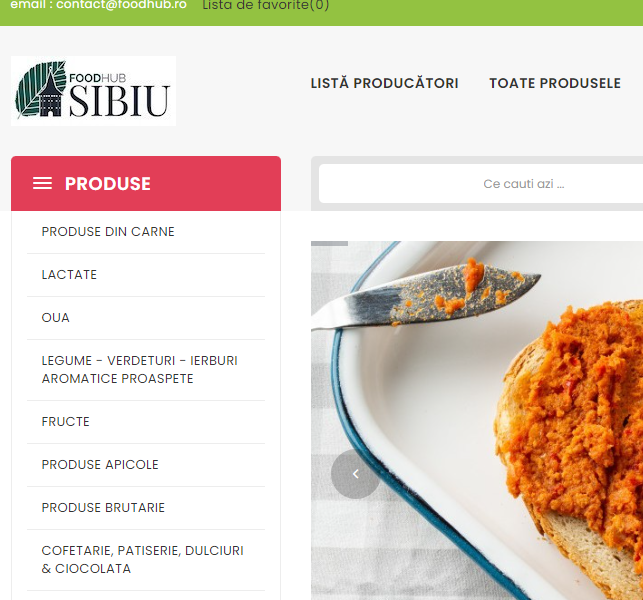Select Produse din carne category
The height and width of the screenshot is (600, 643).
[108, 232]
